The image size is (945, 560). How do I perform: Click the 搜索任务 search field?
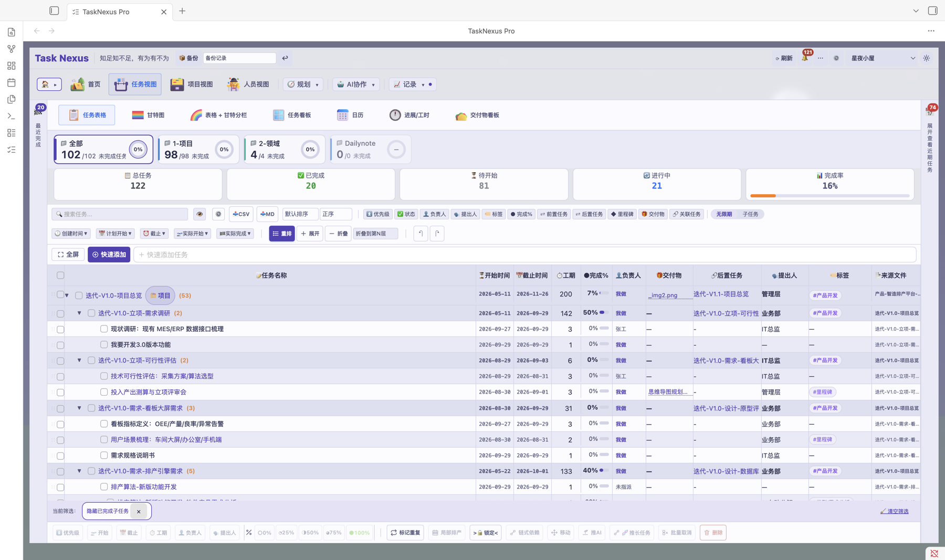click(120, 214)
